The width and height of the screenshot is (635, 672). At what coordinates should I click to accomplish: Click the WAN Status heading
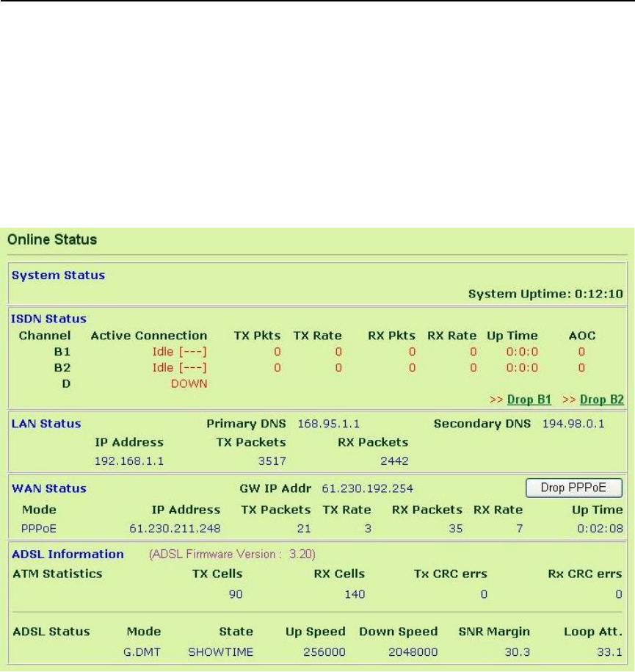click(49, 488)
